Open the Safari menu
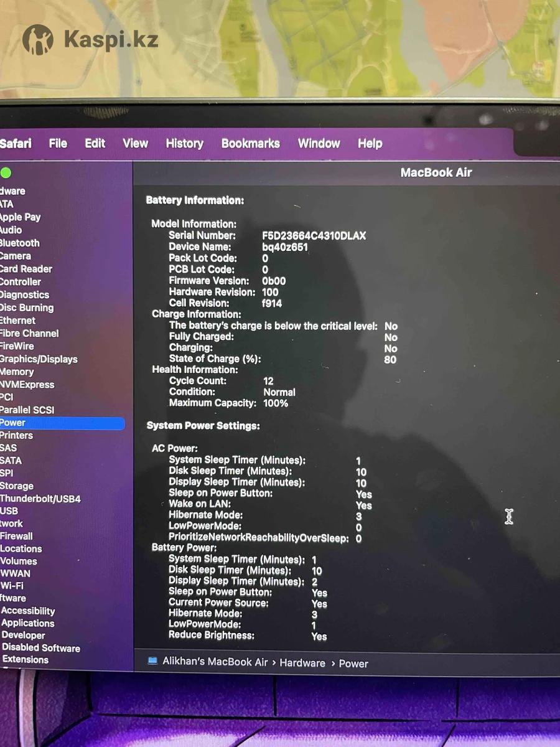Viewport: 560px width, 747px height. click(16, 143)
